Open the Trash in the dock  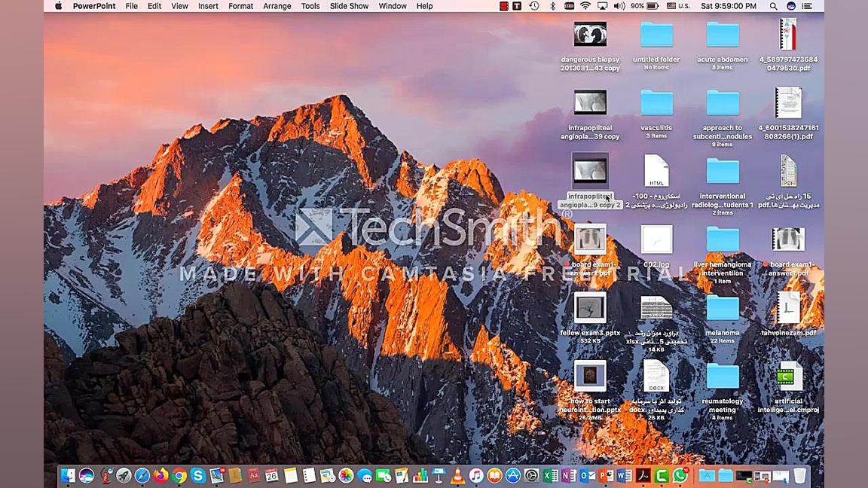(799, 475)
